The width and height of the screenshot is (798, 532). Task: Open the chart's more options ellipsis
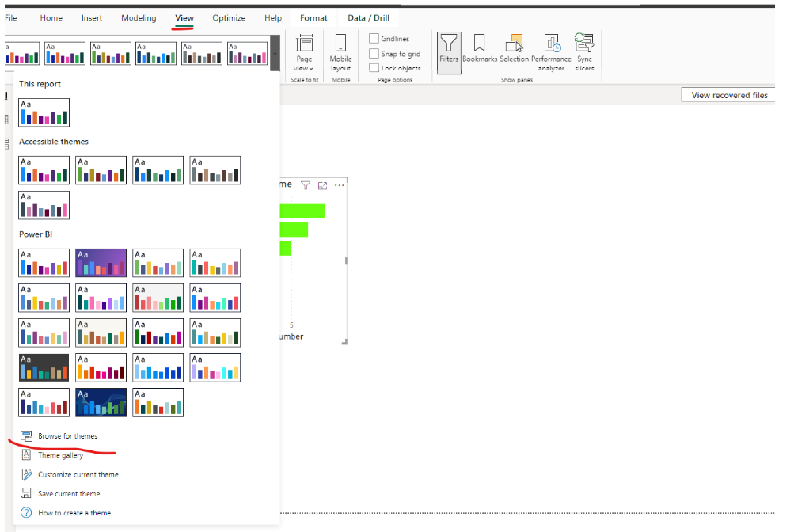click(x=340, y=185)
